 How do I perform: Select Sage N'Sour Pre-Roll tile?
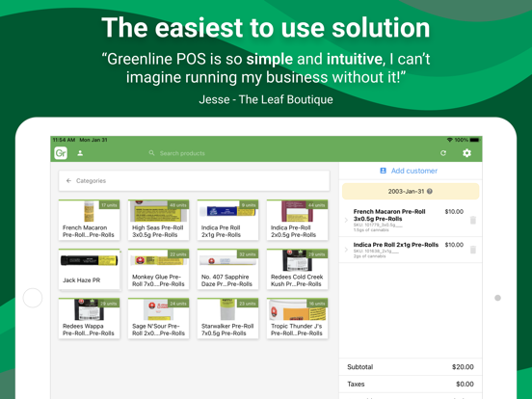(x=158, y=318)
